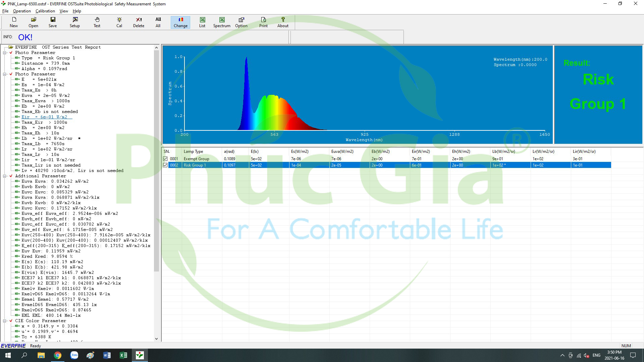Click the tree panel scroll up arrow
This screenshot has width=644, height=362.
(x=156, y=48)
